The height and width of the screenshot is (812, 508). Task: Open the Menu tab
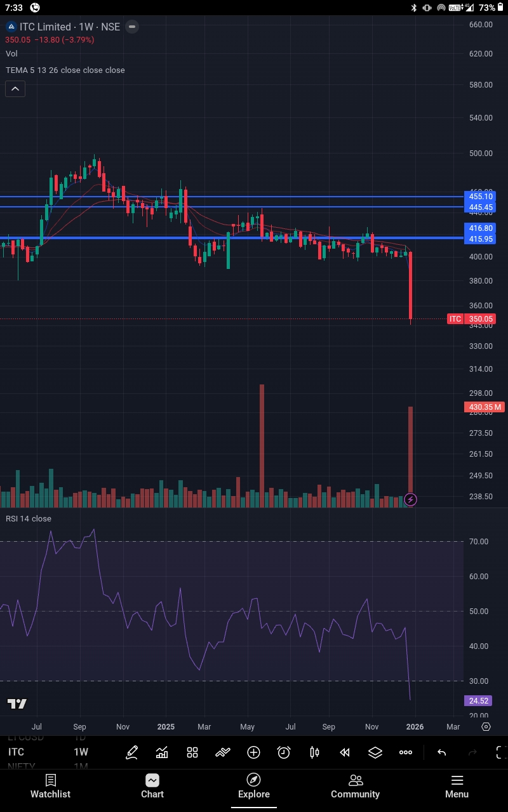pos(457,787)
